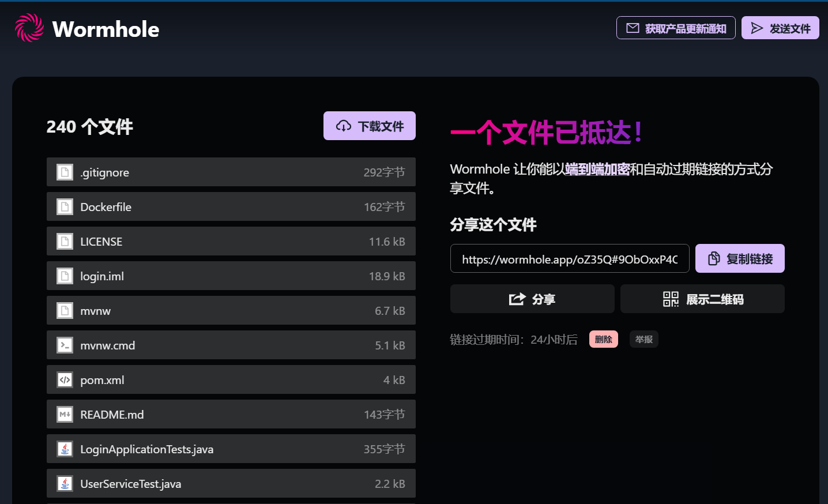Click the Java icon beside LoginApplicationTests.java
Image resolution: width=828 pixels, height=504 pixels.
pos(65,449)
